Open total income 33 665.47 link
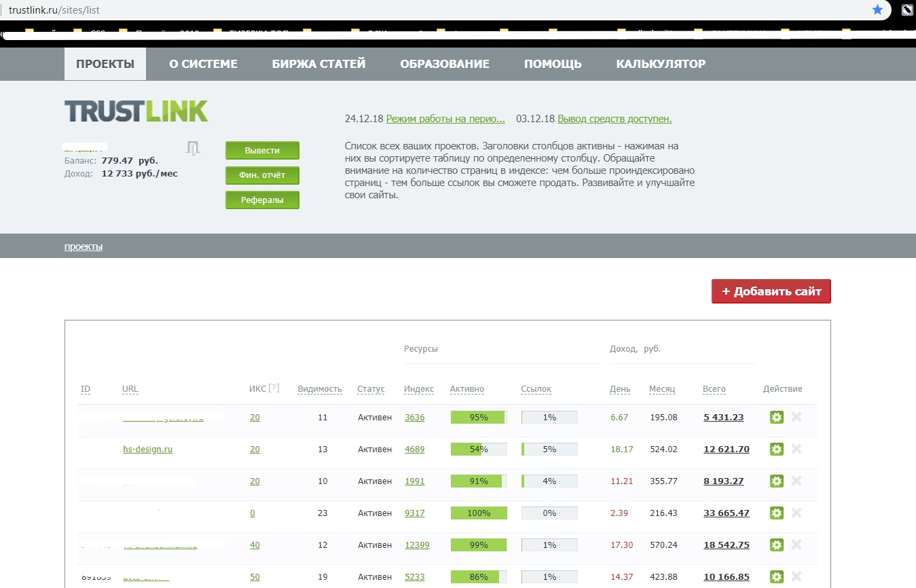 coord(727,513)
